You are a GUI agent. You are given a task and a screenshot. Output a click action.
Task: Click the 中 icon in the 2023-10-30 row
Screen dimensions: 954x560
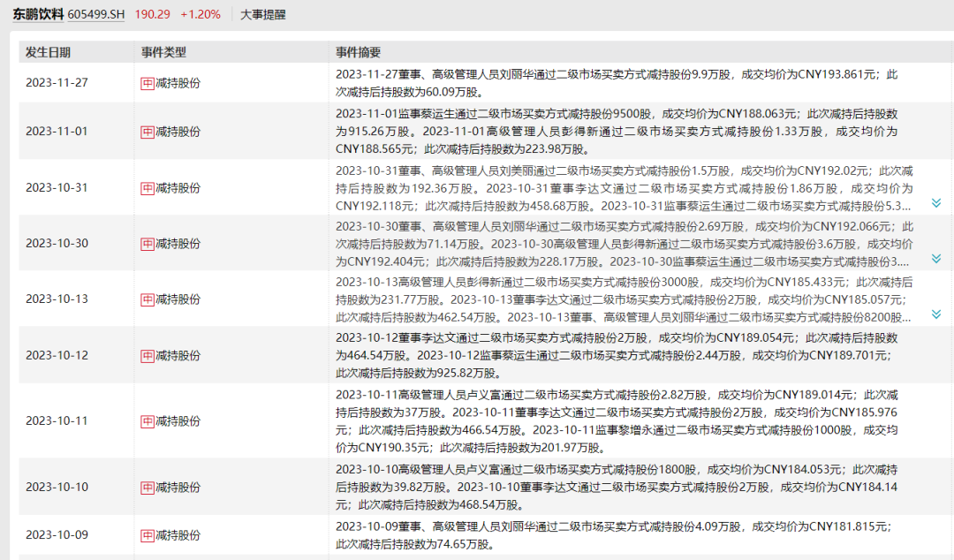point(148,244)
